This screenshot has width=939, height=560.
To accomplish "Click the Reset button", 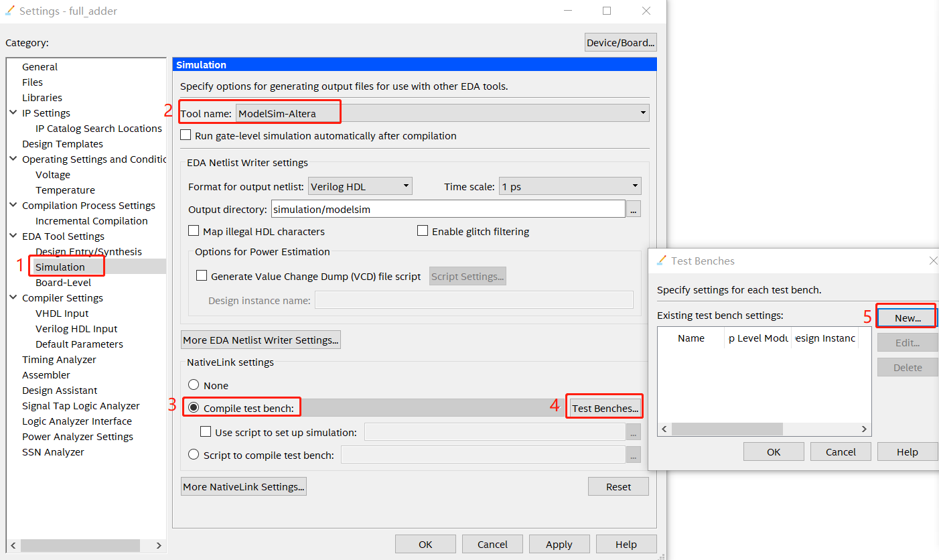I will point(618,486).
